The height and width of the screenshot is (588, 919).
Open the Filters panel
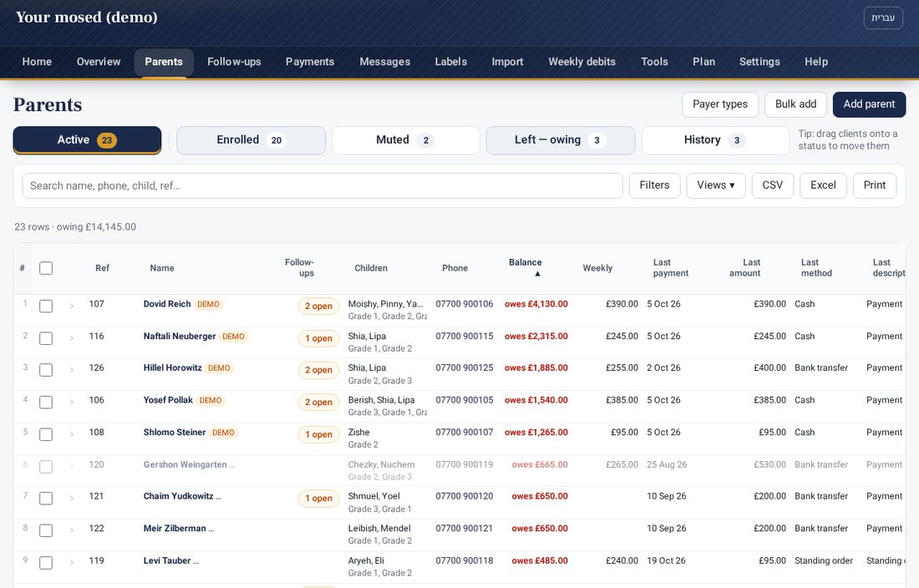pos(654,185)
